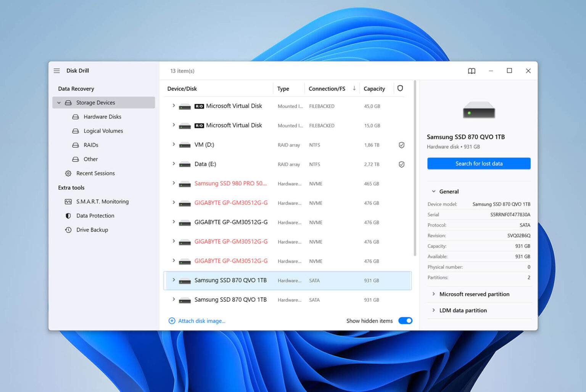586x392 pixels.
Task: Click Search for lost data
Action: point(479,163)
